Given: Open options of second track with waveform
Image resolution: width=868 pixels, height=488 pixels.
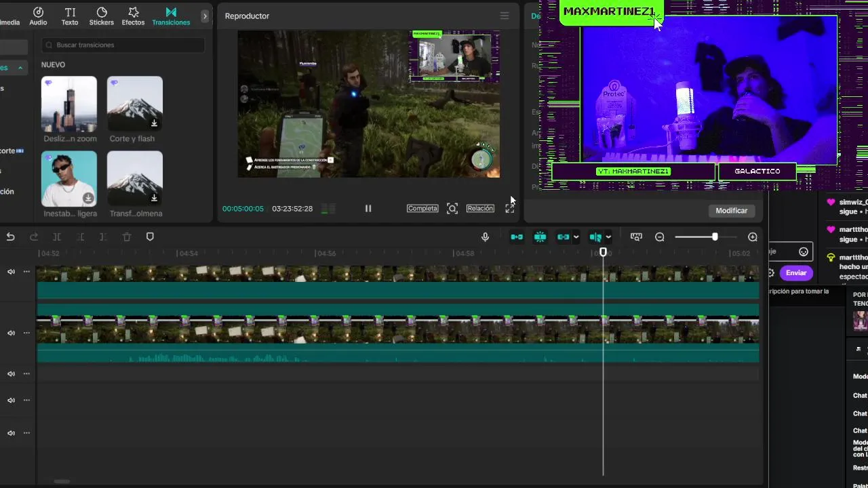Looking at the screenshot, I should click(26, 333).
